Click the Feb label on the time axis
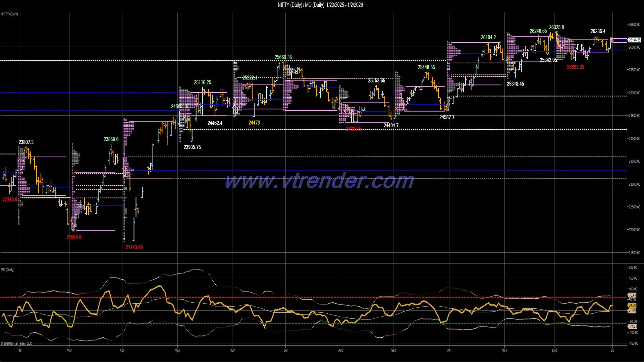 [19, 350]
